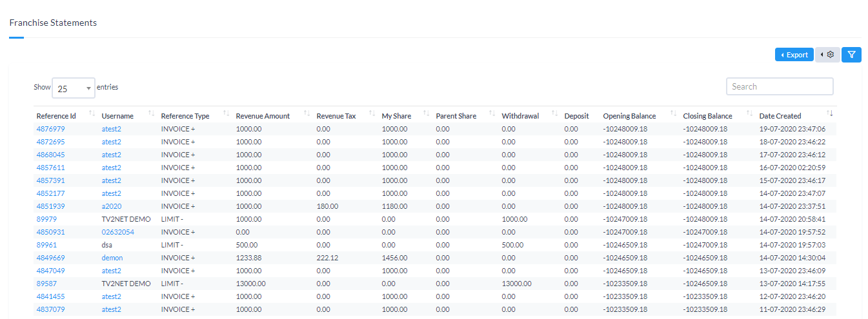868x319 pixels.
Task: Expand the Export dropdown button
Action: click(x=794, y=55)
